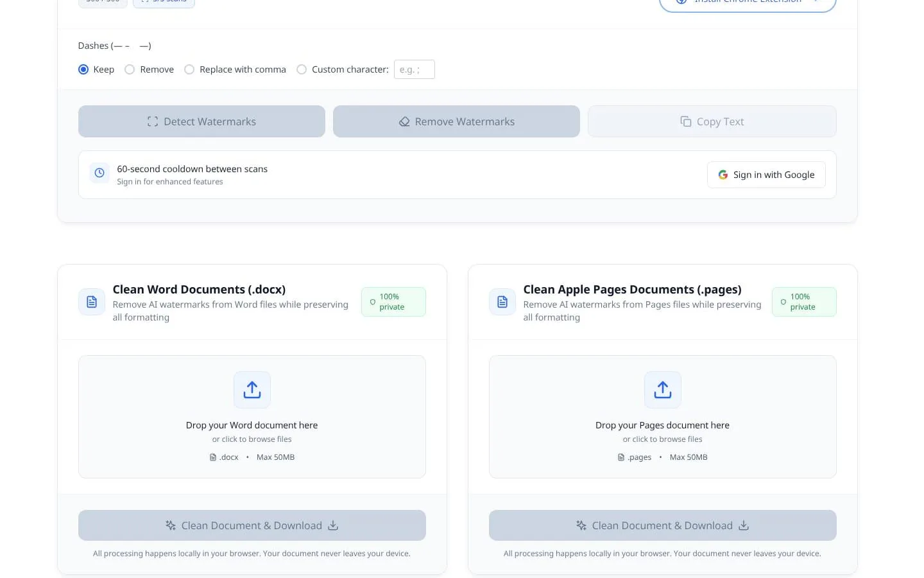
Task: Click the "Remove AI watermarks from Word files" description
Action: point(230,311)
